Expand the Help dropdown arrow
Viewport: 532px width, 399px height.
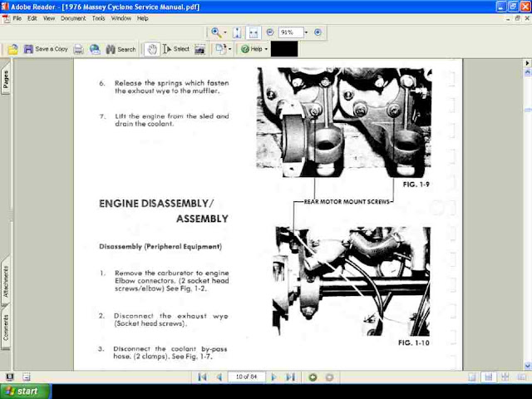[266, 50]
